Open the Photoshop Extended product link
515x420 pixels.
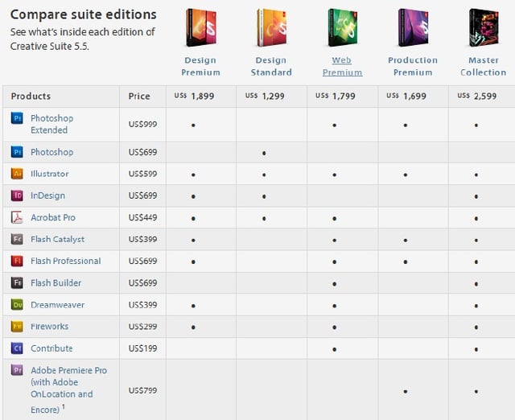(x=51, y=124)
